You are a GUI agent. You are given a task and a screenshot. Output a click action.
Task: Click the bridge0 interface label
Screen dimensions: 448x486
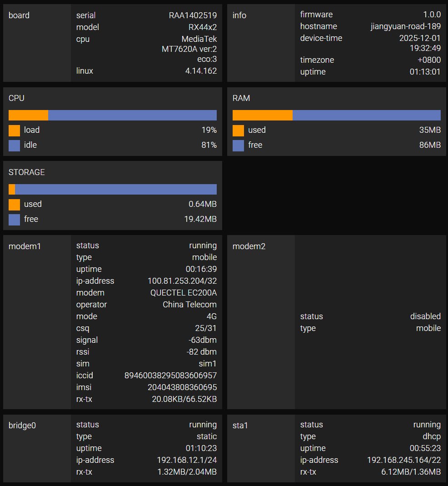(x=22, y=426)
